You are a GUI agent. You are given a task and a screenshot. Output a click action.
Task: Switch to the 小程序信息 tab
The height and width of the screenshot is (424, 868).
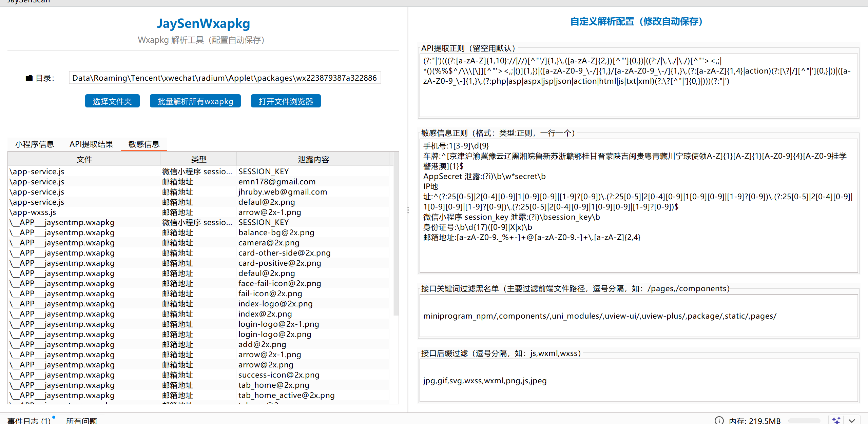(34, 144)
